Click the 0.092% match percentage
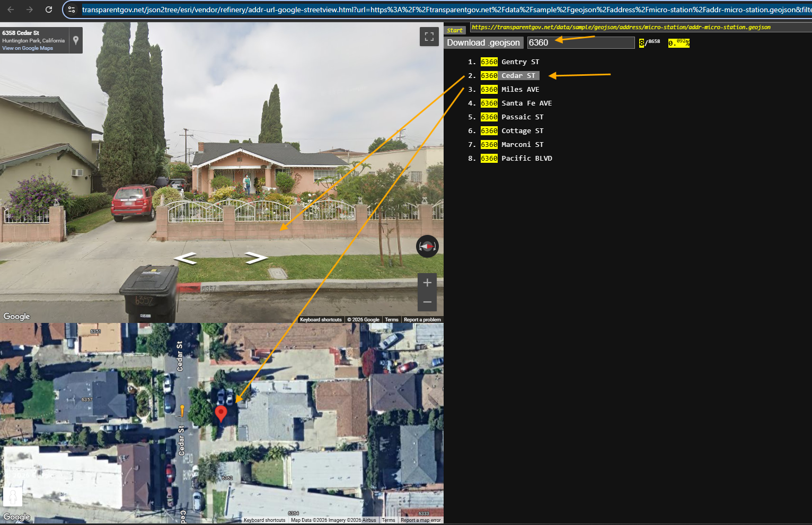The image size is (812, 525). point(678,43)
